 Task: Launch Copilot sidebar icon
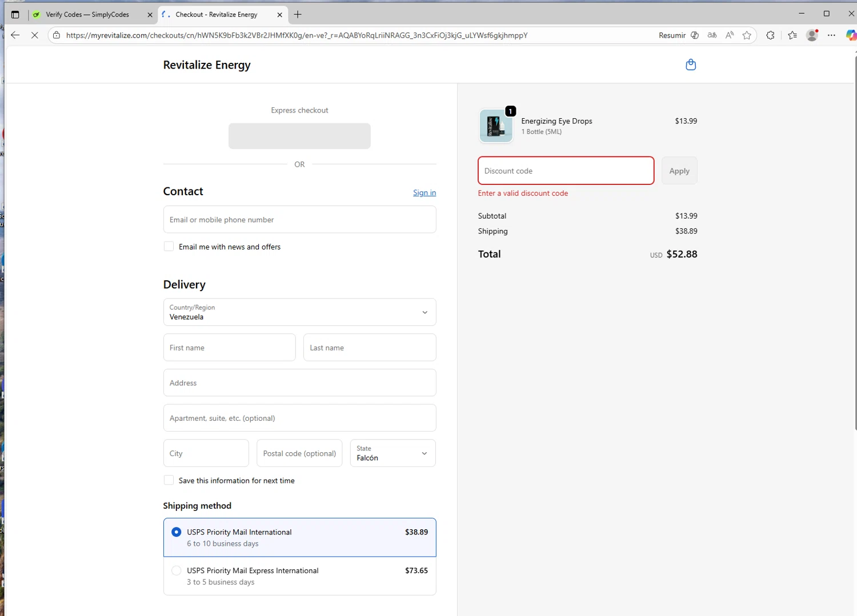pos(851,35)
